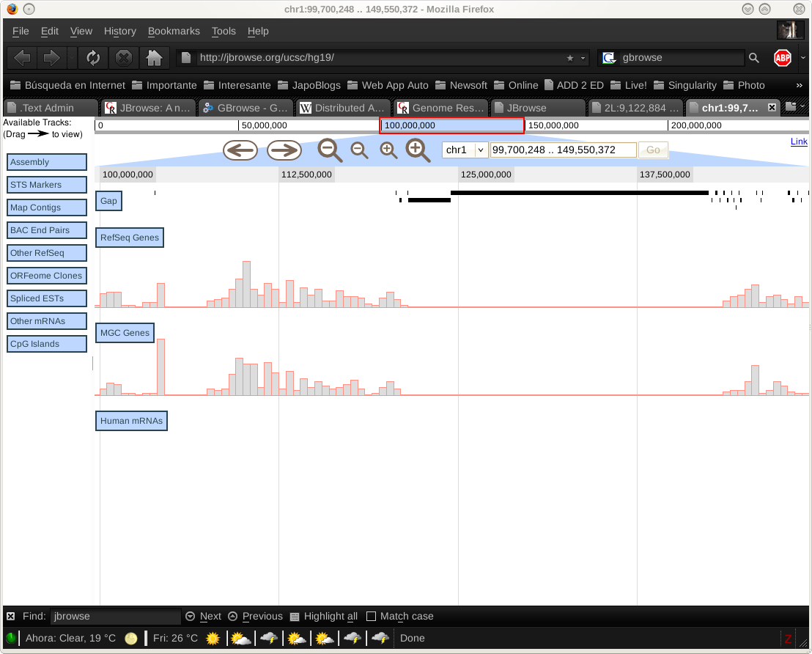Viewport: 812px width, 654px height.
Task: Select the CpG Islands track
Action: pyautogui.click(x=47, y=344)
